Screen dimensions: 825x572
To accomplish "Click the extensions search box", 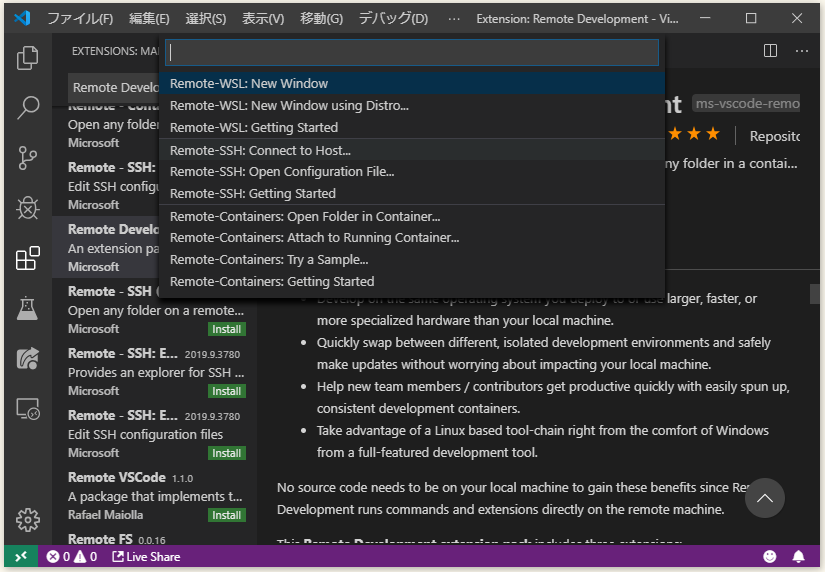I will tap(114, 87).
